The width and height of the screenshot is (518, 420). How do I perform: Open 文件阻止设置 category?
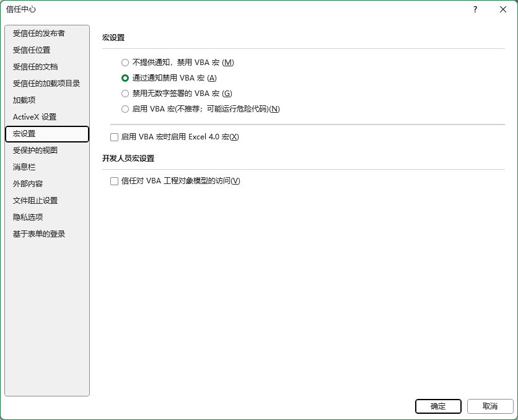tap(47, 201)
